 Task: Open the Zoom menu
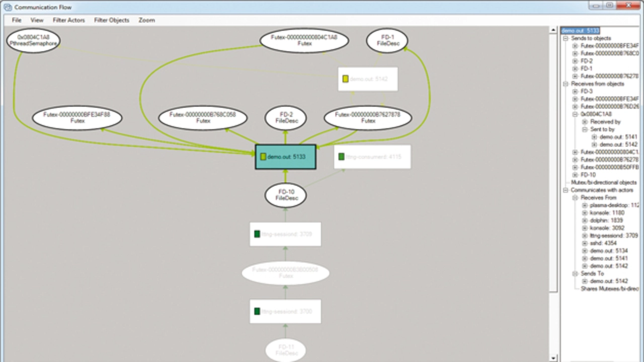tap(146, 20)
